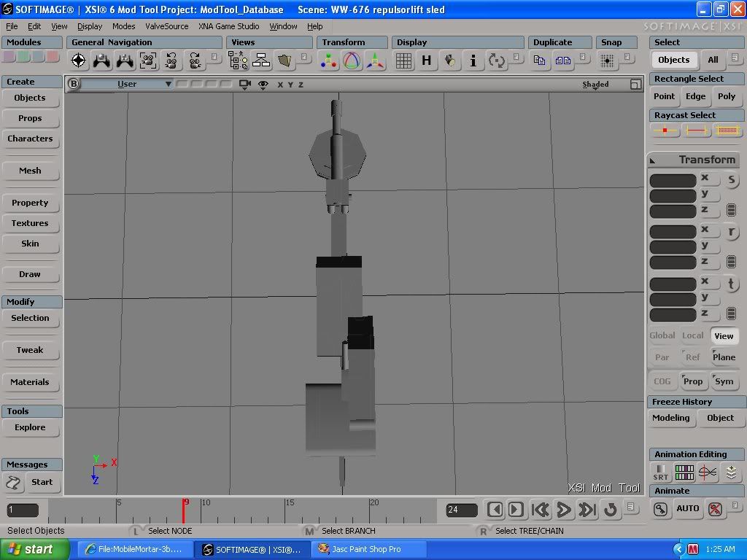Toggle the viewport eye visibility icon

pyautogui.click(x=263, y=85)
